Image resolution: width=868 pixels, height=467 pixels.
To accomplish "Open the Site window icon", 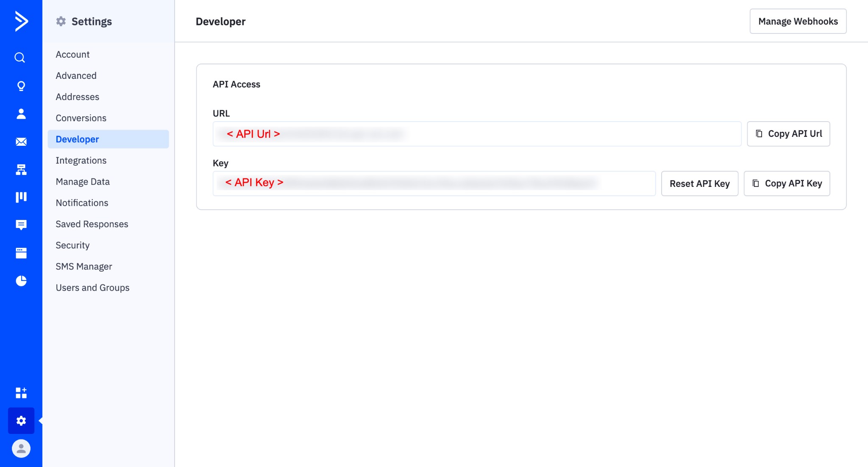I will [x=21, y=253].
